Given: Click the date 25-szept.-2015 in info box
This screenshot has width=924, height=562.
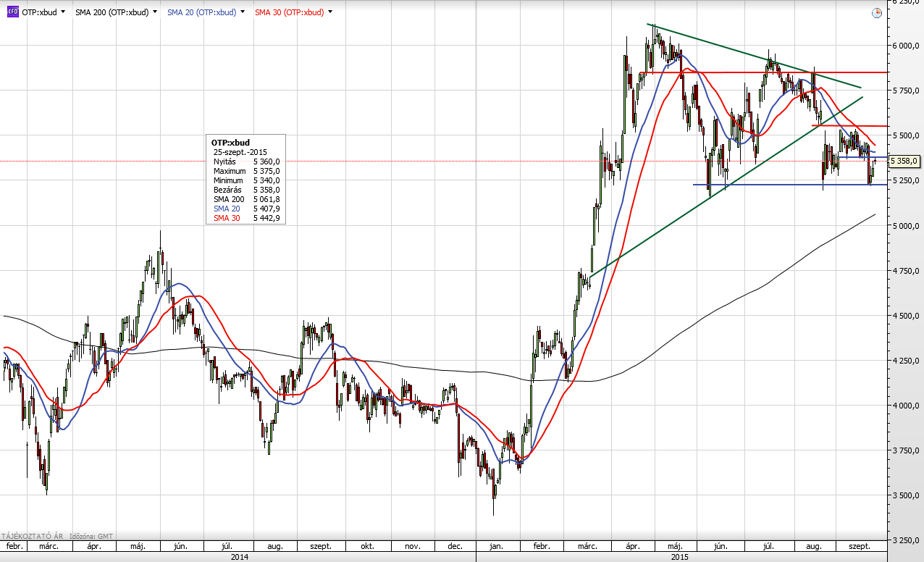Looking at the screenshot, I should (x=240, y=152).
